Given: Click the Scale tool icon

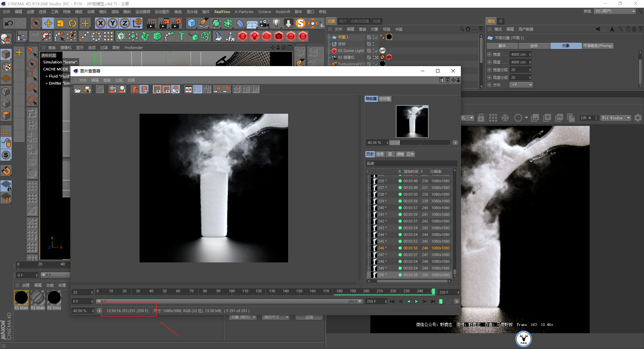Looking at the screenshot, I should coord(60,23).
